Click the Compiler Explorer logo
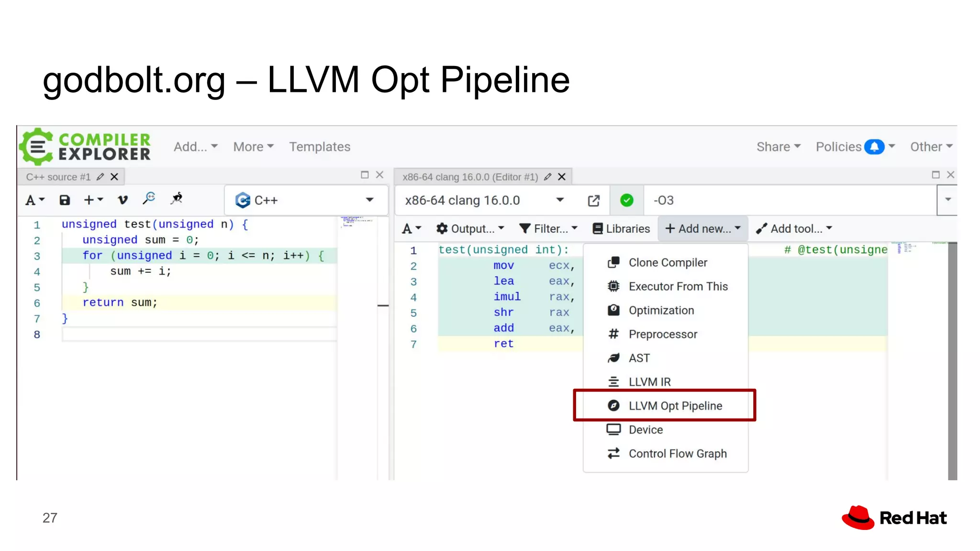980x551 pixels. (85, 146)
